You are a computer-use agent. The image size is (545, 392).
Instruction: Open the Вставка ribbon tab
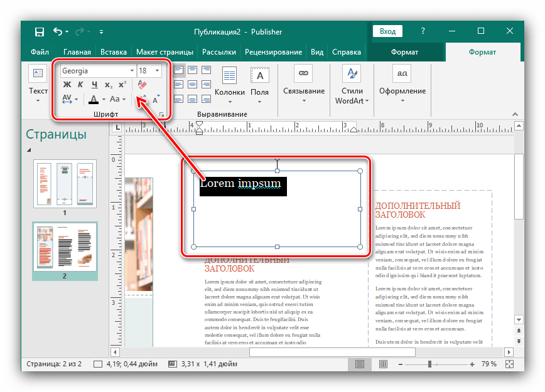tap(113, 52)
